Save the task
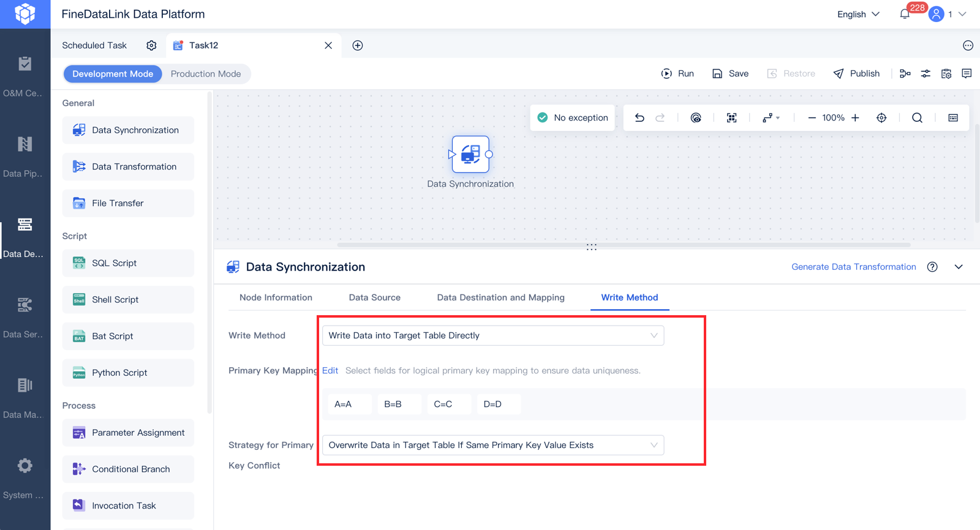Screen dimensions: 980x530 point(730,73)
